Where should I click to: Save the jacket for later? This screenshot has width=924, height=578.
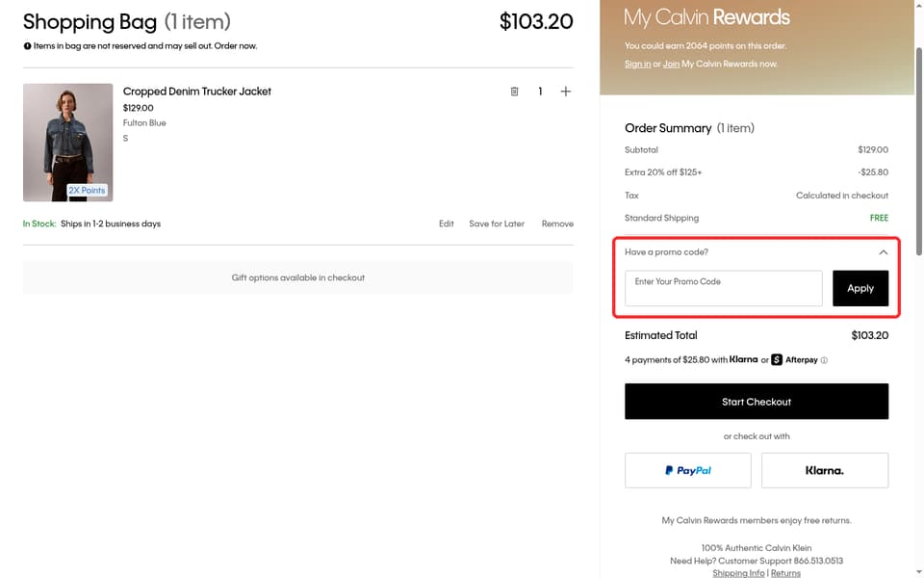[x=497, y=223]
